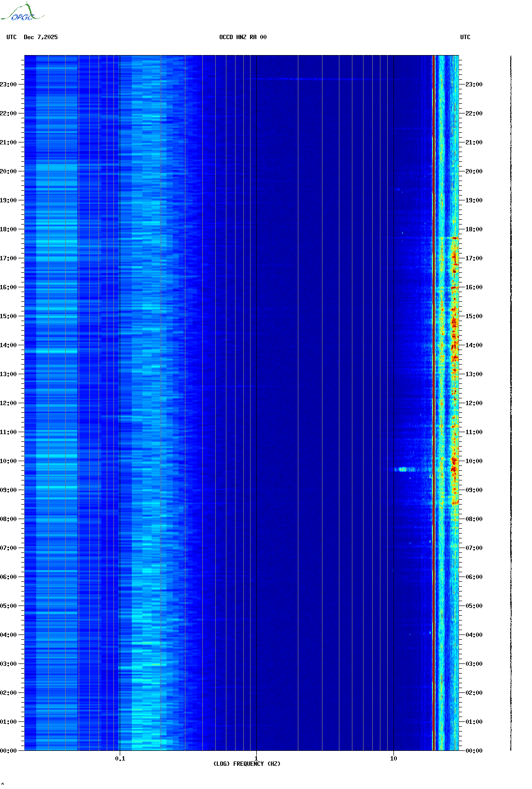Click the 14:00 label on the right axis
This screenshot has width=532, height=789.
[x=474, y=345]
